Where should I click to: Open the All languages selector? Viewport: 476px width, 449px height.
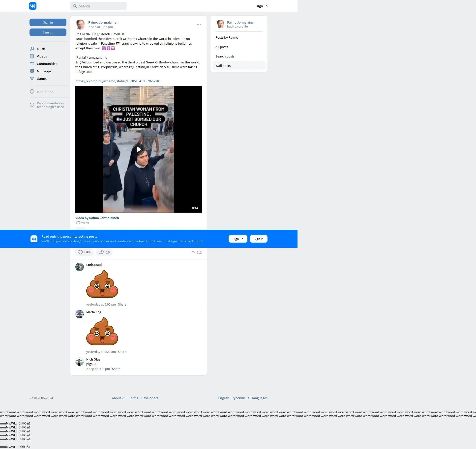(257, 398)
